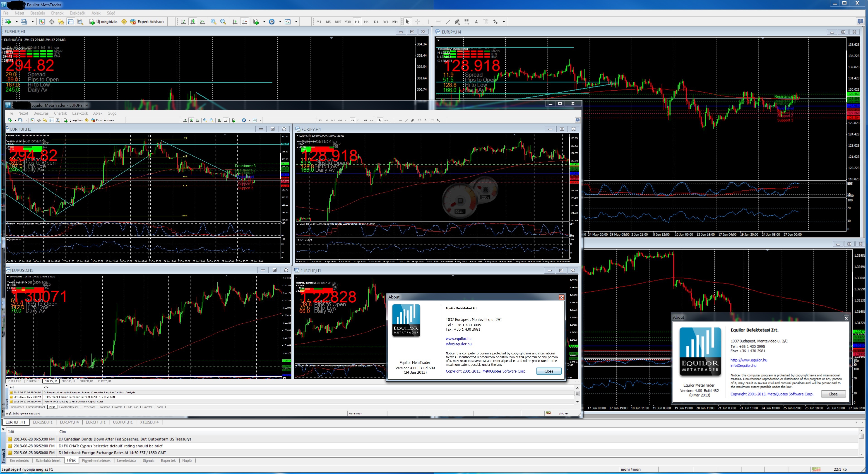Close the About dialog showing Build 509

[549, 371]
